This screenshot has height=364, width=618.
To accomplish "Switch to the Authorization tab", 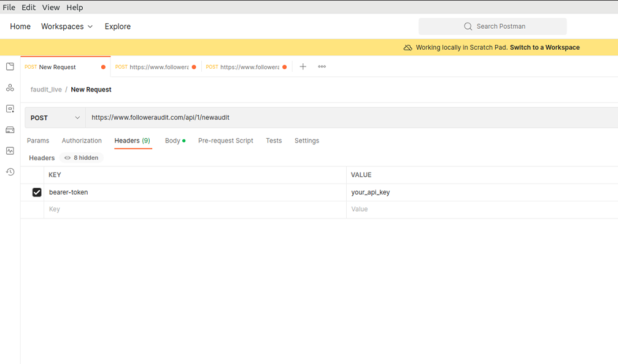I will 82,141.
